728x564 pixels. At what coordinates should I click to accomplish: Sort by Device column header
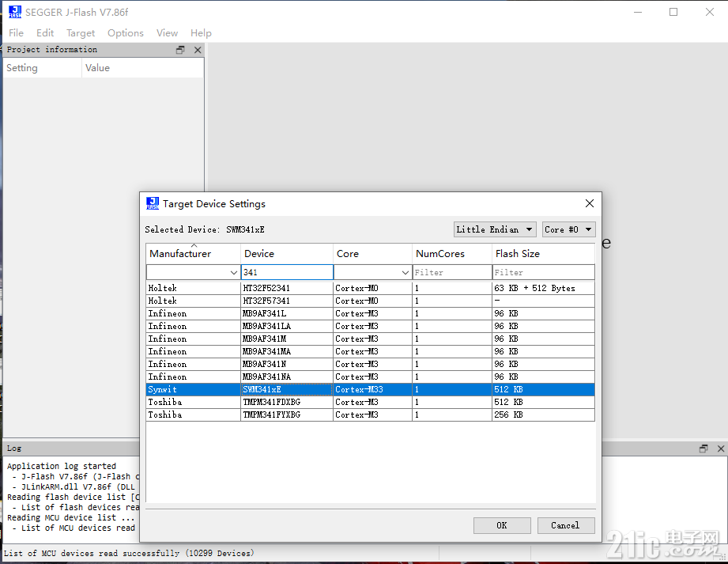[x=286, y=254]
